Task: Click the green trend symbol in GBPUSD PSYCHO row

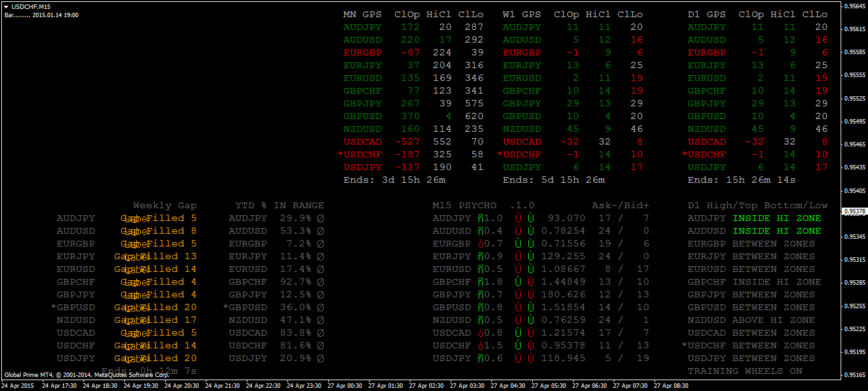Action: [x=481, y=307]
